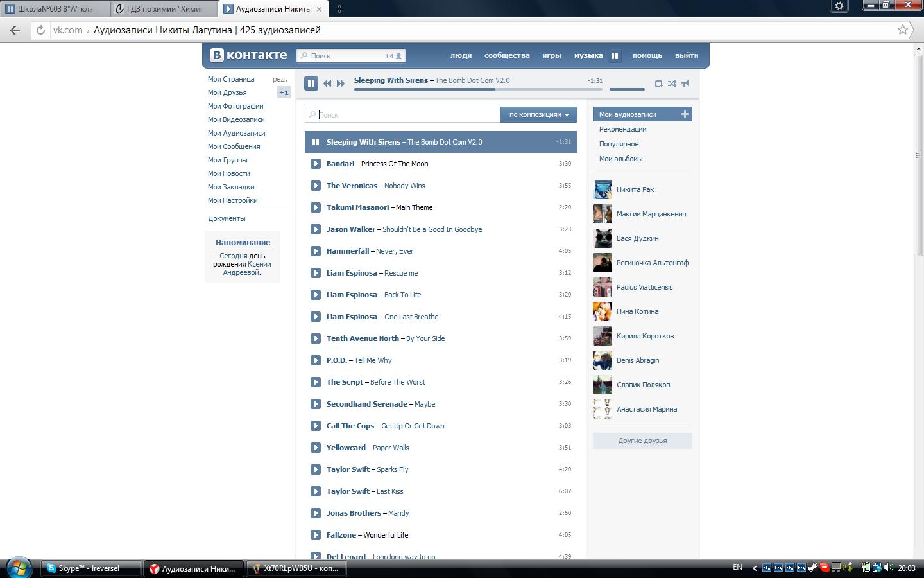Click the pause icon in the top header
The image size is (924, 578).
615,56
